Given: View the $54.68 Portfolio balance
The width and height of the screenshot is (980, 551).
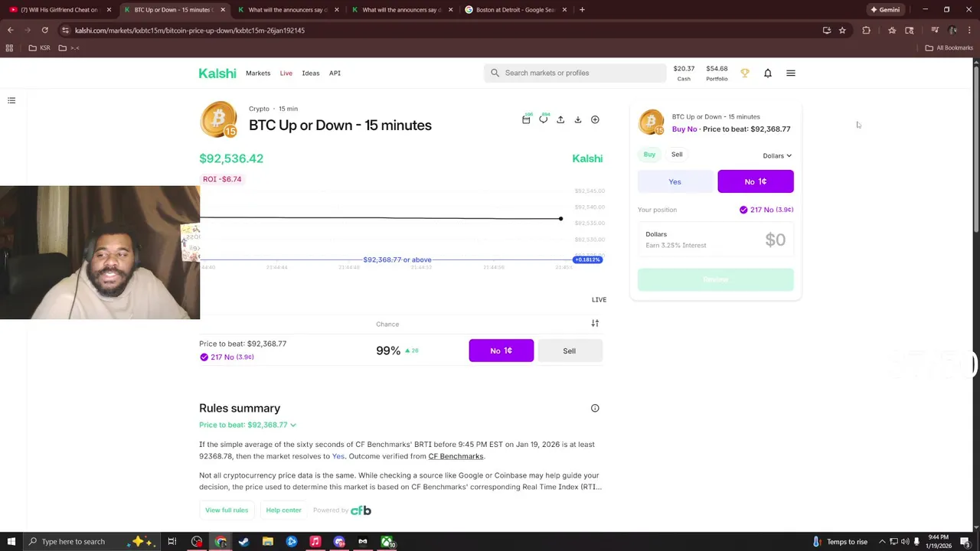Looking at the screenshot, I should (717, 73).
